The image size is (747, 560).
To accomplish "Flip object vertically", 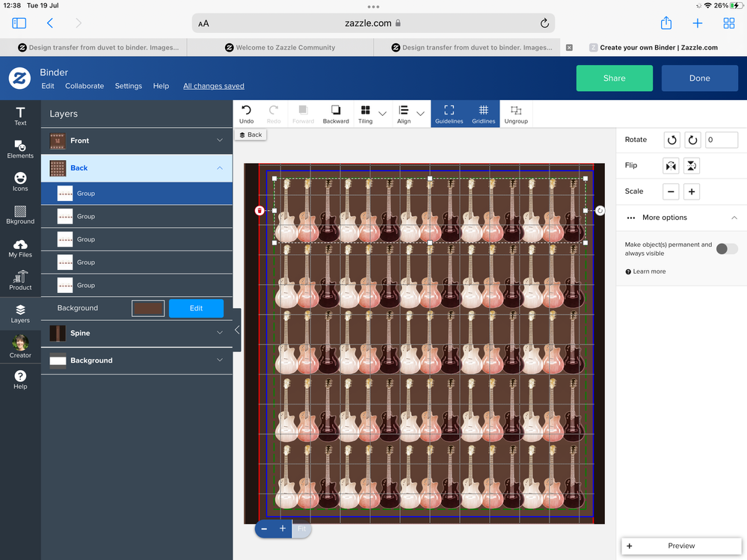I will click(x=691, y=166).
